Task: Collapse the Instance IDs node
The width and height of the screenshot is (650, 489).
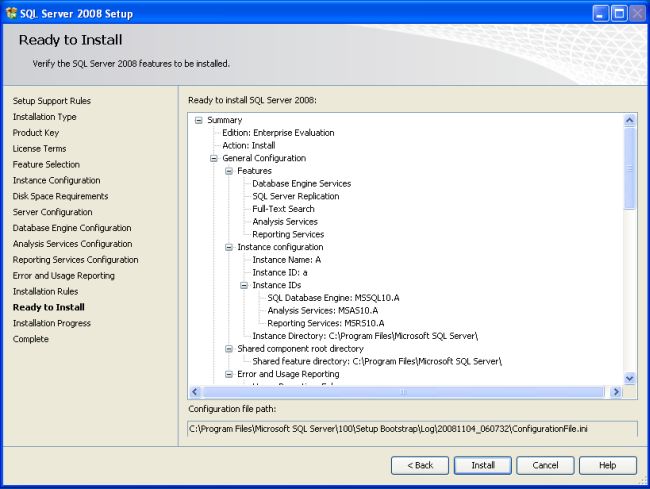Action: (x=244, y=286)
